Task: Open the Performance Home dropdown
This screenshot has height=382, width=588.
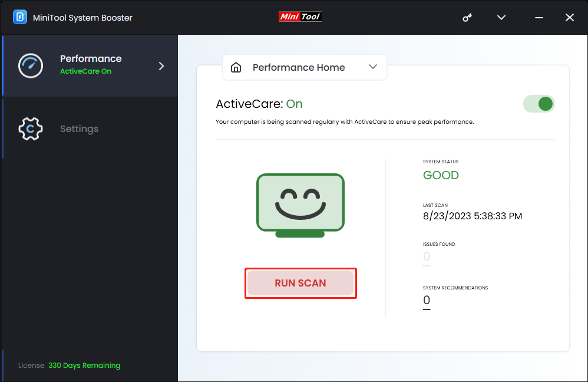Action: coord(305,68)
